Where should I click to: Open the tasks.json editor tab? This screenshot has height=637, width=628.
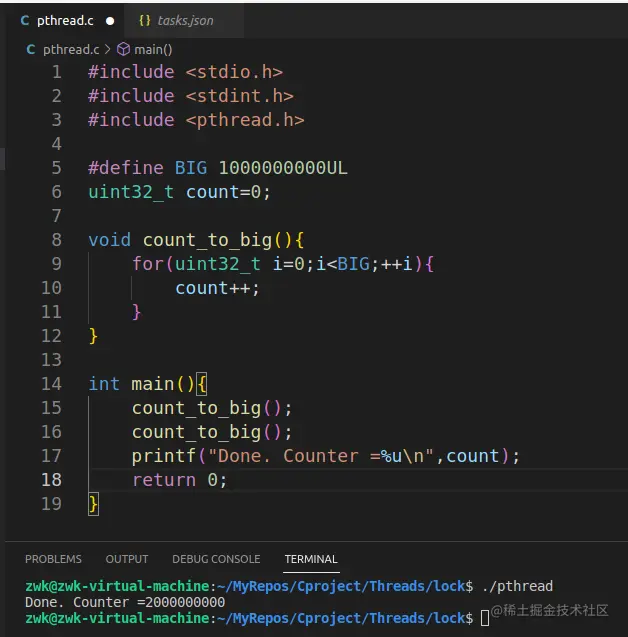[184, 21]
